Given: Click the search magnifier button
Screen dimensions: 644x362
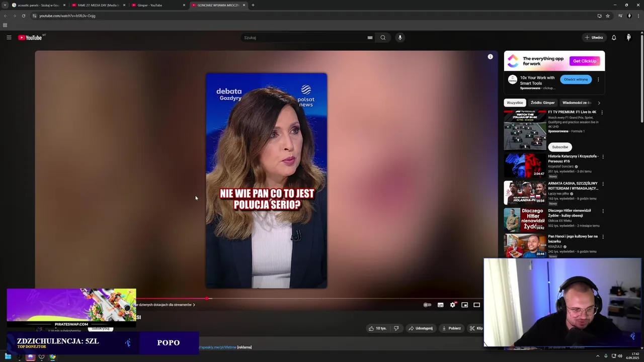Looking at the screenshot, I should point(383,37).
